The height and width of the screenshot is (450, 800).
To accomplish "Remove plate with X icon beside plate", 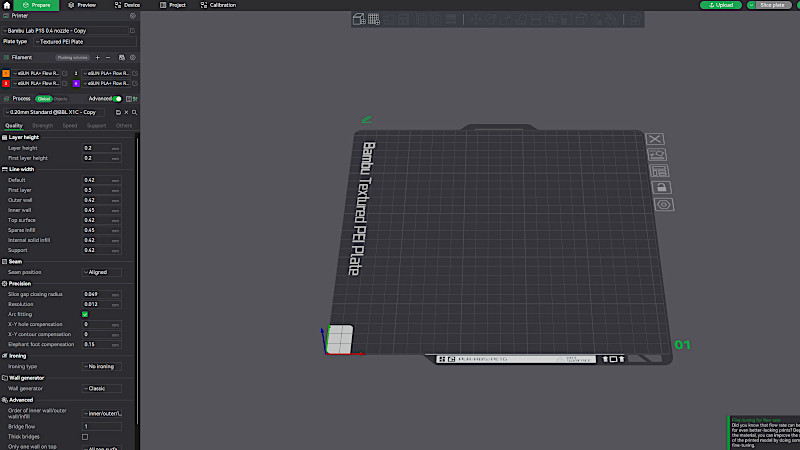I will tap(655, 139).
